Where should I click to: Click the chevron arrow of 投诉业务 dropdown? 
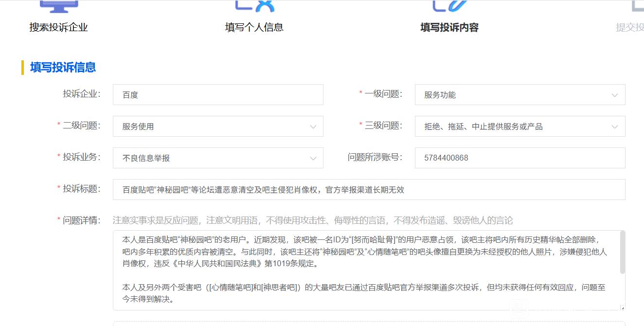[x=313, y=159]
